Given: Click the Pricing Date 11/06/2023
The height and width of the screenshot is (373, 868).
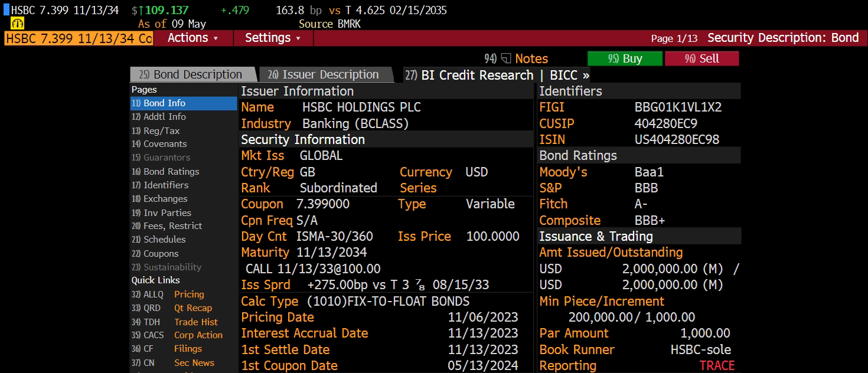Looking at the screenshot, I should pos(483,318).
